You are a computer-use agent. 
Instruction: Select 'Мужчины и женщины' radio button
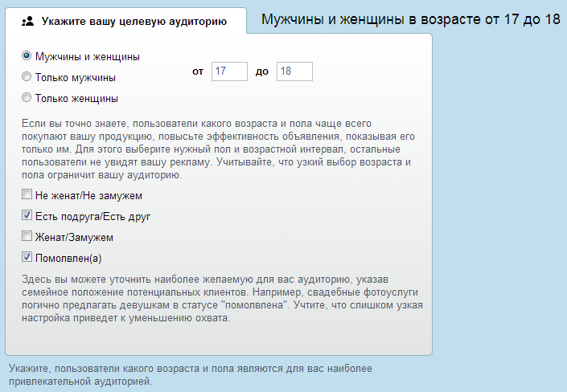27,55
